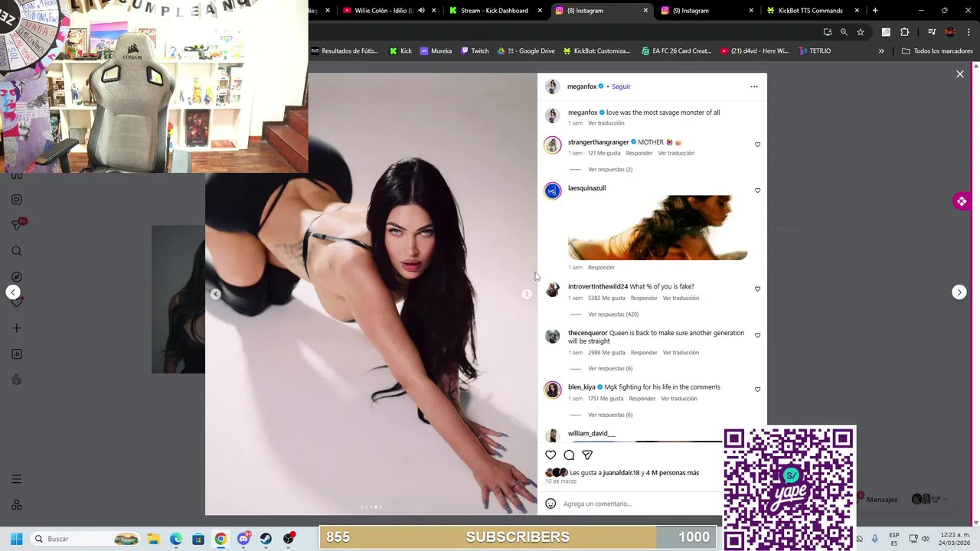Open the GIF in laesquinazull's comment

pyautogui.click(x=658, y=228)
